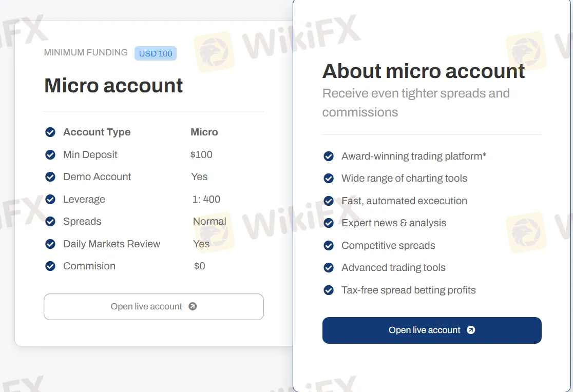Viewport: 573px width, 392px height.
Task: Select the Micro account card heading
Action: pos(113,85)
